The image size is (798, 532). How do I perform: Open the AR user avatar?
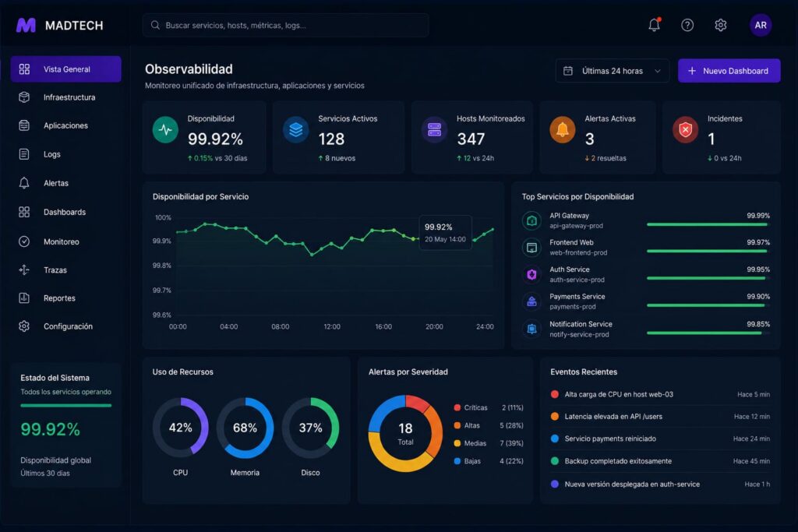[761, 25]
